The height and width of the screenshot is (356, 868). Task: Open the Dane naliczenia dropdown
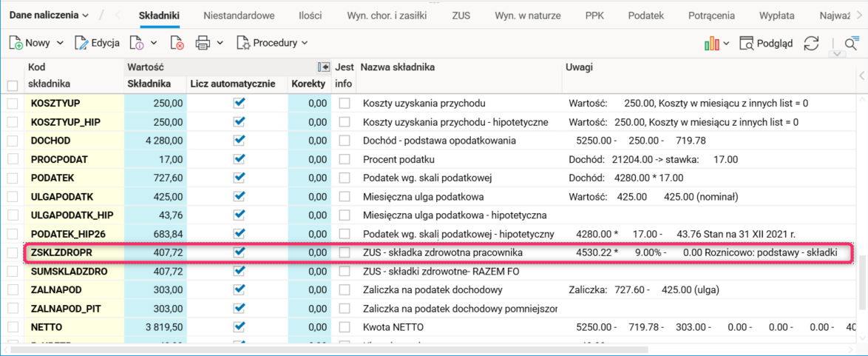[x=49, y=15]
